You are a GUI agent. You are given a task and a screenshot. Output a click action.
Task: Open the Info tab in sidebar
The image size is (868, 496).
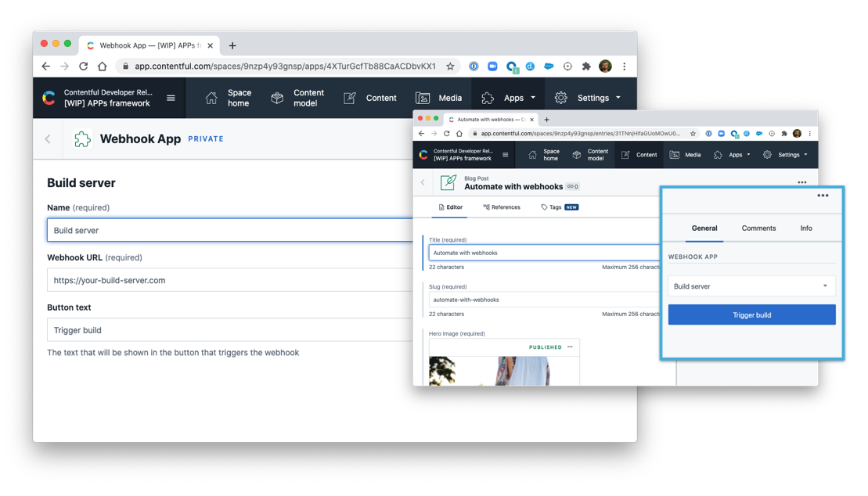806,228
